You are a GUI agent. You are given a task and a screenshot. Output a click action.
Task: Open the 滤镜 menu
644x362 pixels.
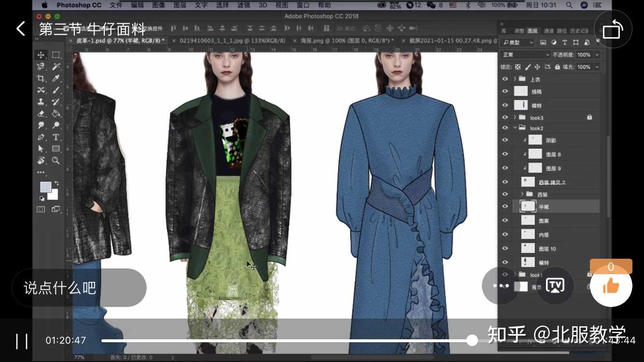[244, 5]
